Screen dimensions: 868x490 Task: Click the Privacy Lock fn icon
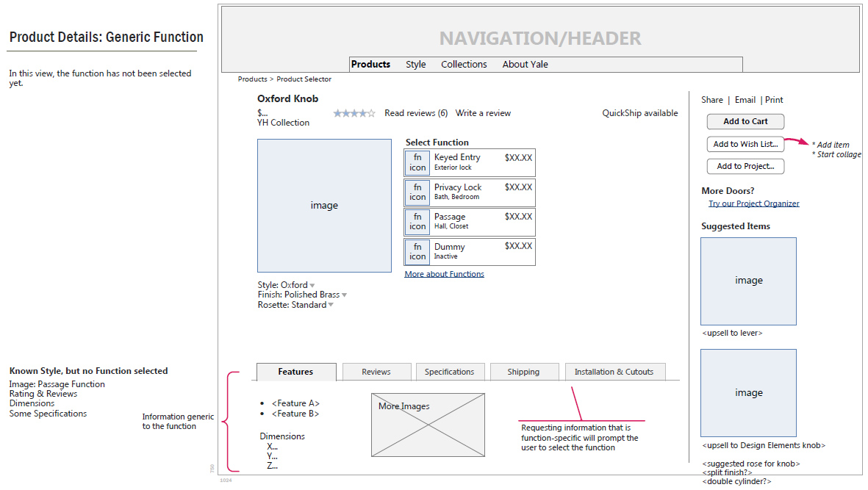pyautogui.click(x=417, y=192)
